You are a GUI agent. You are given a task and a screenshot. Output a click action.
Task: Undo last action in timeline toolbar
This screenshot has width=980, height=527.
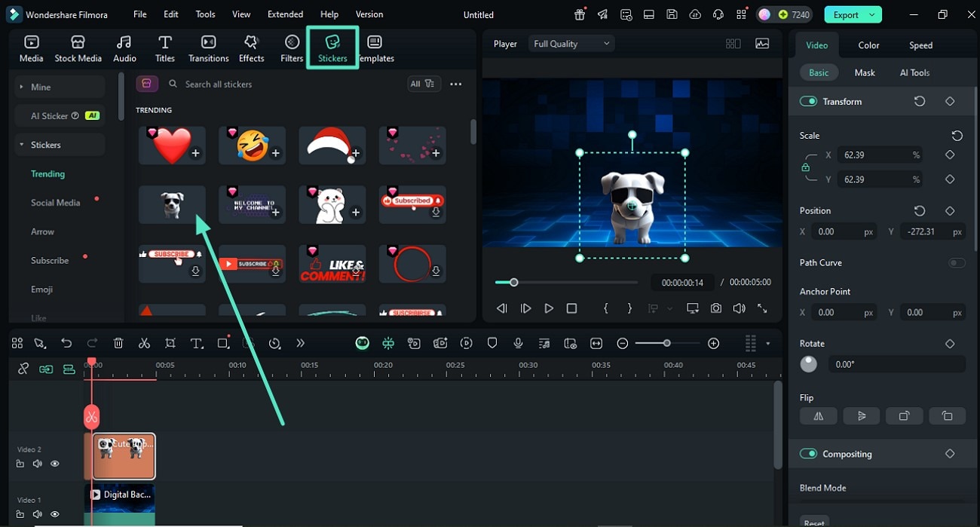pos(66,343)
